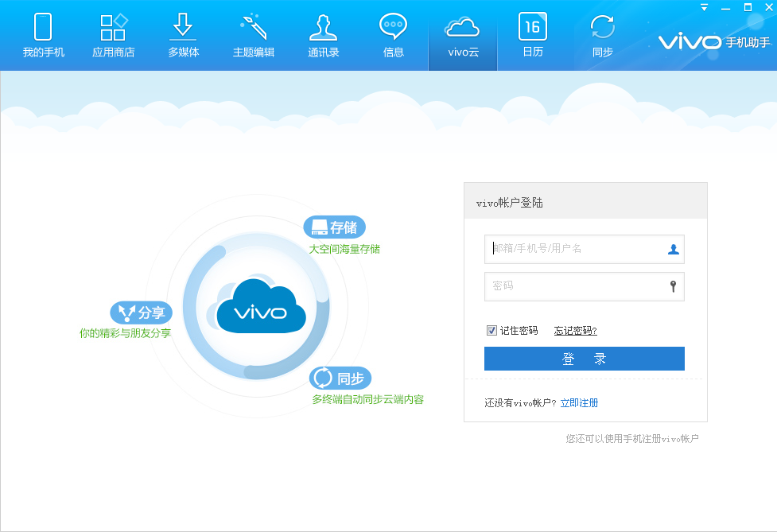Image resolution: width=777 pixels, height=532 pixels.
Task: Click 立即注册 to register an account
Action: pos(578,402)
